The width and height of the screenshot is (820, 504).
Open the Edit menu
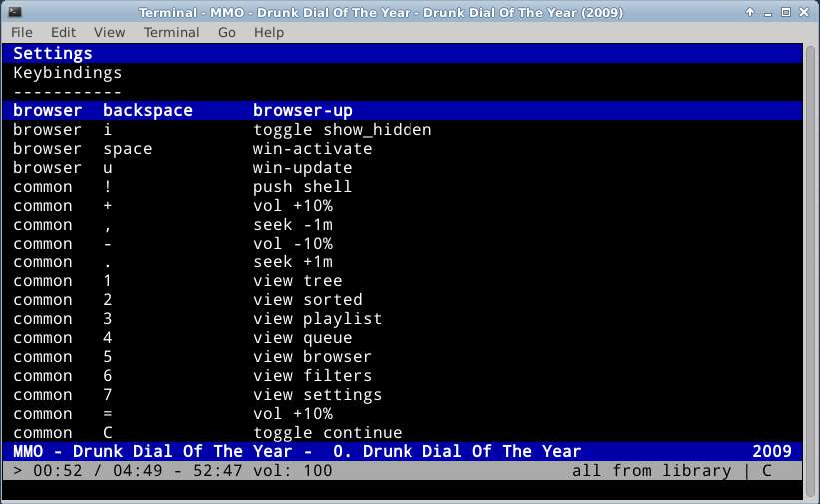tap(63, 32)
